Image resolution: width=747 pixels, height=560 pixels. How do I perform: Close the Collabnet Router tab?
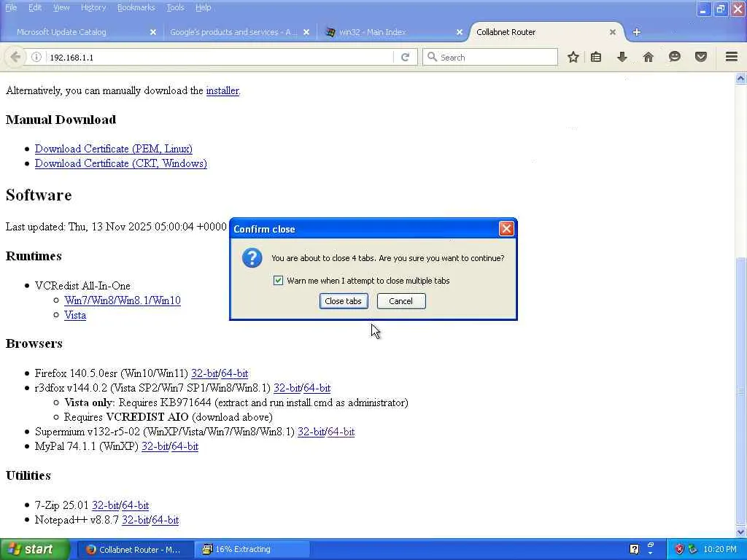[613, 32]
